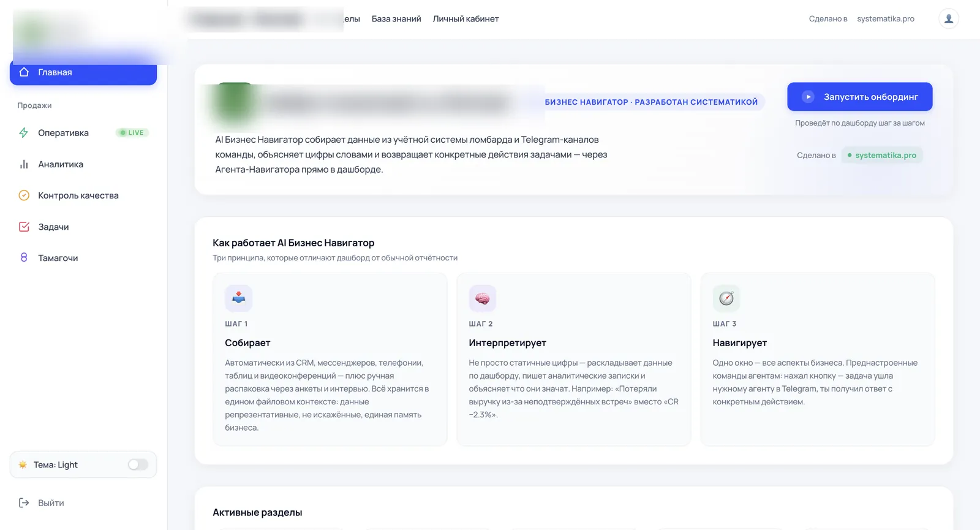Click the lightning bolt icon for Оперативка
Screen dimensions: 980x530
(x=24, y=133)
